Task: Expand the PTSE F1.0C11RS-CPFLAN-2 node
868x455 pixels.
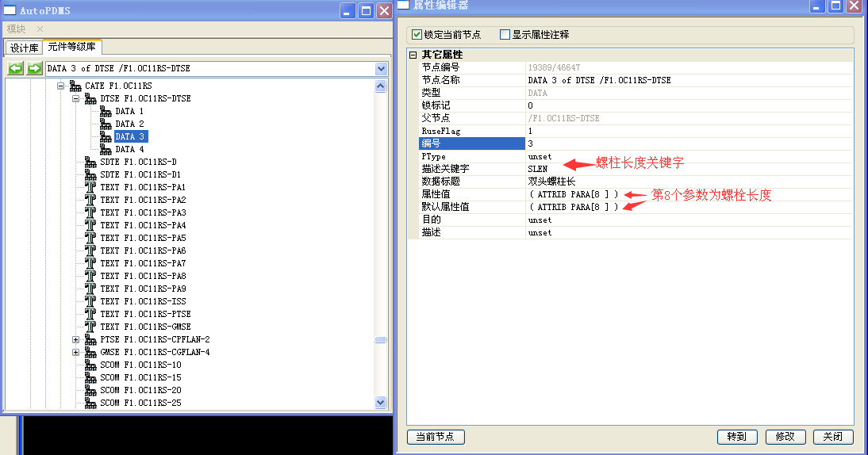Action: point(76,339)
